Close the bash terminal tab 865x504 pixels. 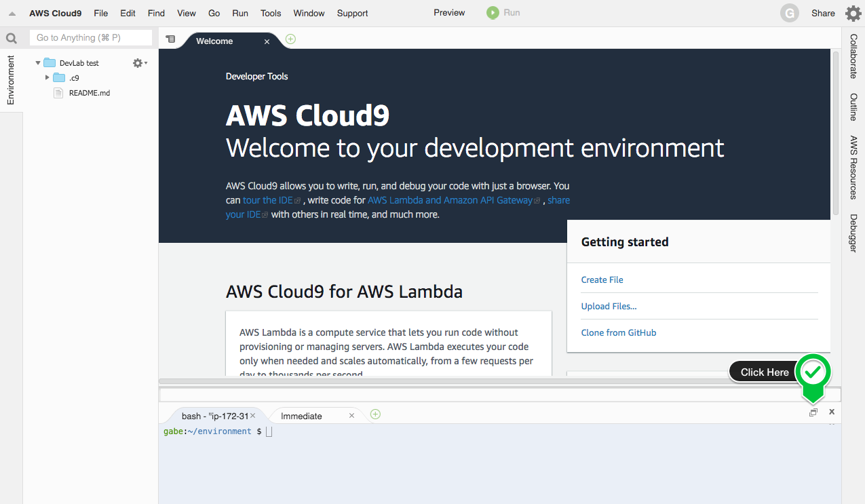253,416
